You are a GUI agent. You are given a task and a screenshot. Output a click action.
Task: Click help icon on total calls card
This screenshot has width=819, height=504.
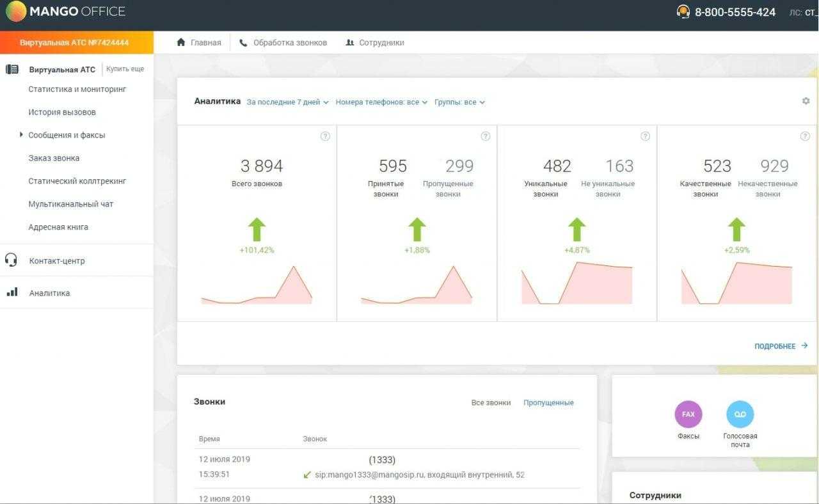coord(325,136)
